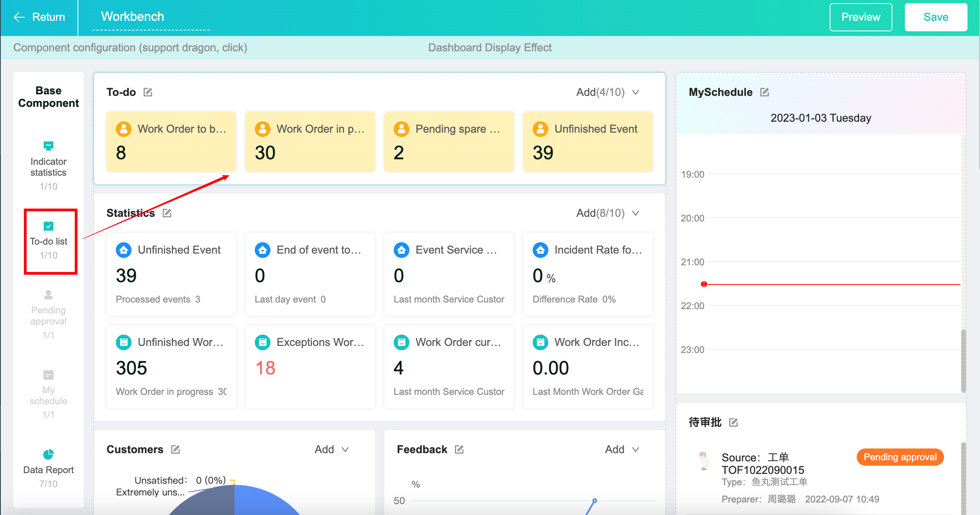
Task: Click the Pending spare card icon
Action: [402, 129]
